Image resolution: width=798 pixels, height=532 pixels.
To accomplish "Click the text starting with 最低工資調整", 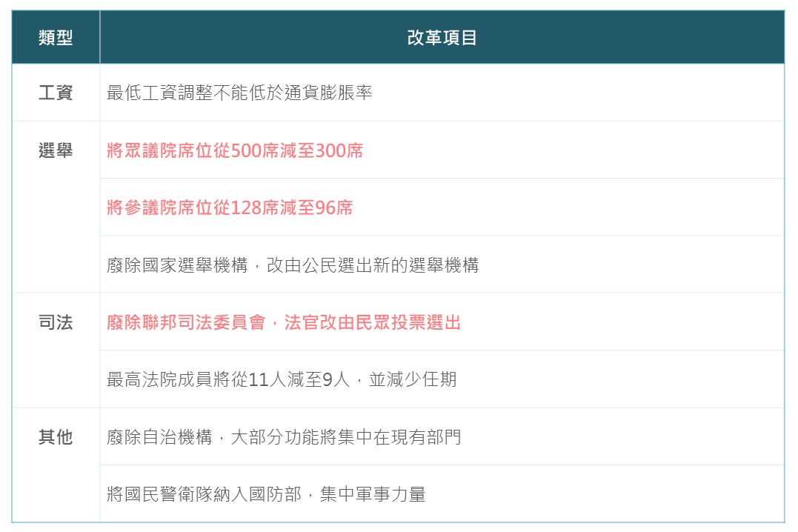I will coord(239,93).
